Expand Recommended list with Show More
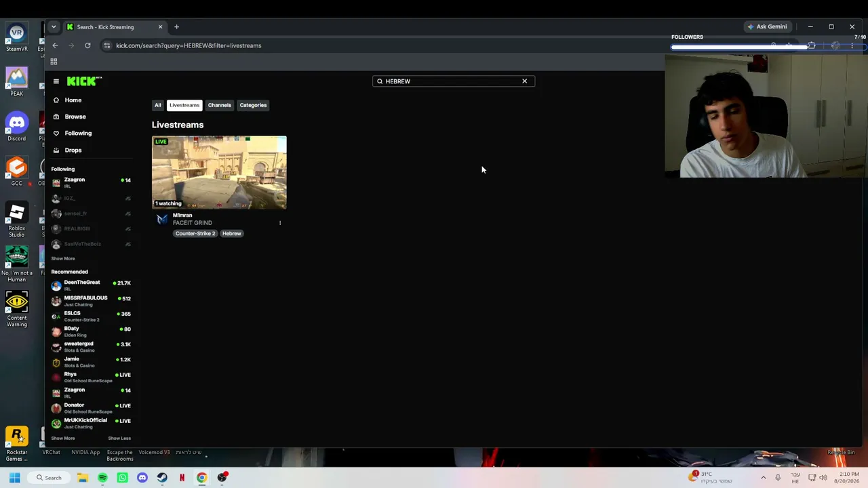The width and height of the screenshot is (868, 488). point(63,439)
